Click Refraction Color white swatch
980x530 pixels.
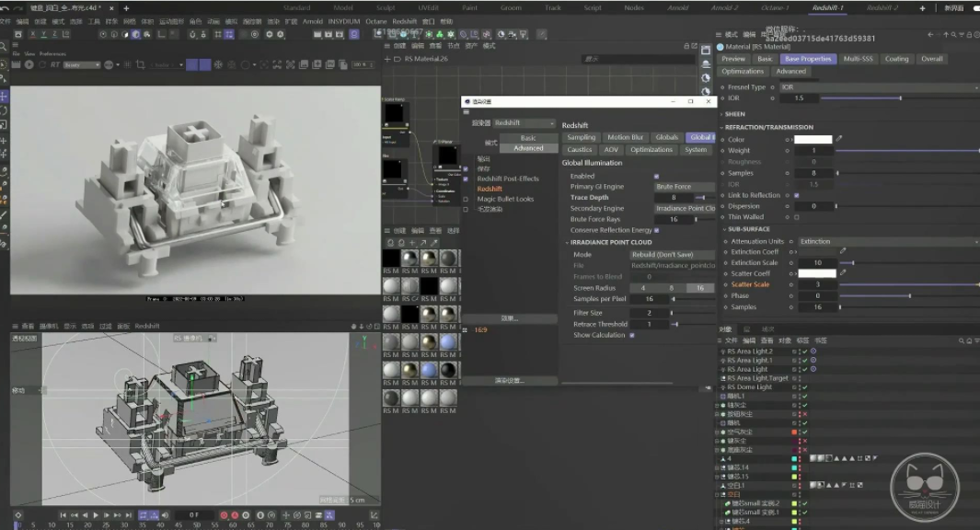[x=813, y=139]
